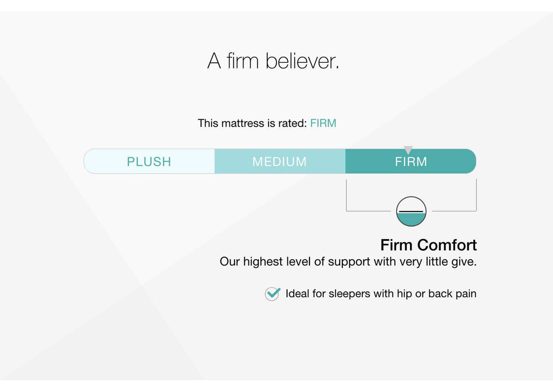Viewport: 553px width, 392px height.
Task: Click the black line inside circle icon
Action: (411, 212)
